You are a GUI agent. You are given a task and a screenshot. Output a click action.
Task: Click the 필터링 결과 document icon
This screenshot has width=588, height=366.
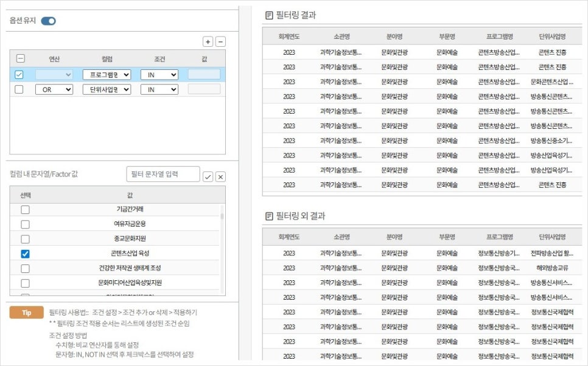(269, 15)
